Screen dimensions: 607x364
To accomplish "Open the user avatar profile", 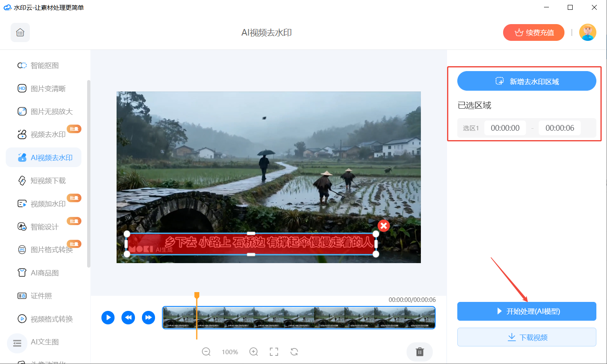I will (587, 33).
